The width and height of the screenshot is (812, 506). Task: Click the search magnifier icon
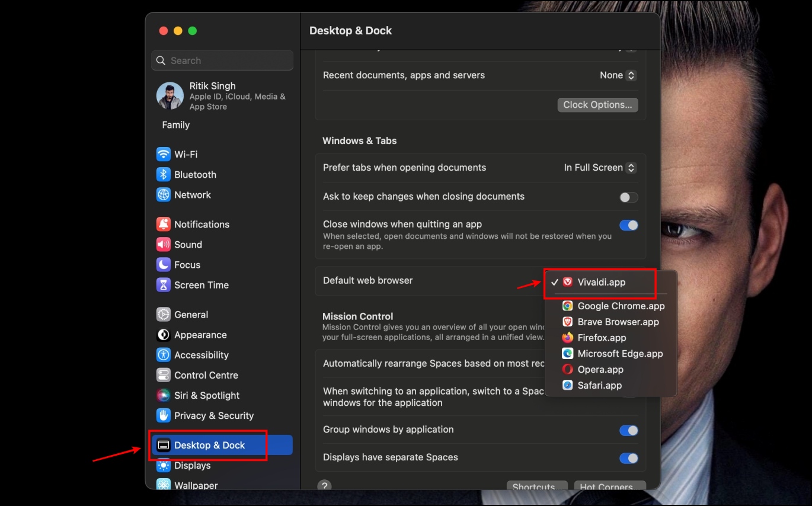[x=161, y=60]
